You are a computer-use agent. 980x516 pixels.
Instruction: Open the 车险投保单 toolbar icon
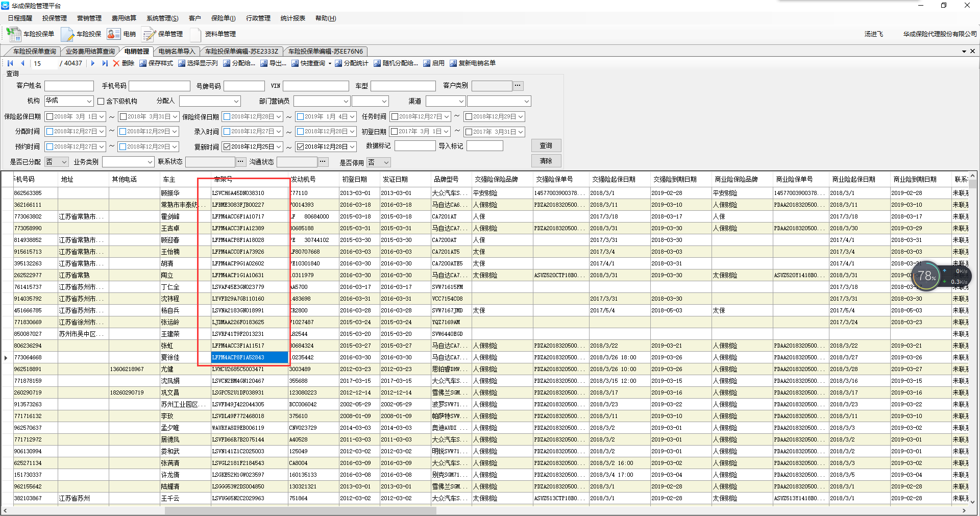click(x=14, y=34)
